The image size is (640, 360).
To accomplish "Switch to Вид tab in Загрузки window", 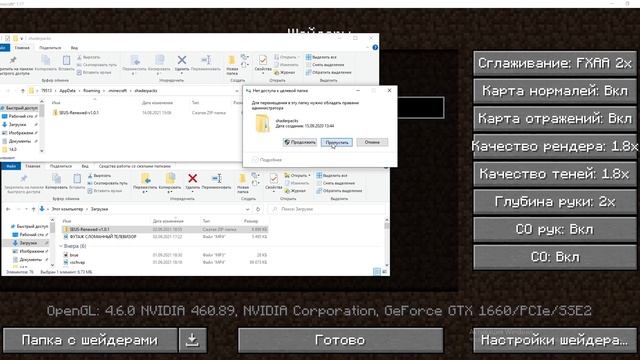I will click(x=85, y=166).
